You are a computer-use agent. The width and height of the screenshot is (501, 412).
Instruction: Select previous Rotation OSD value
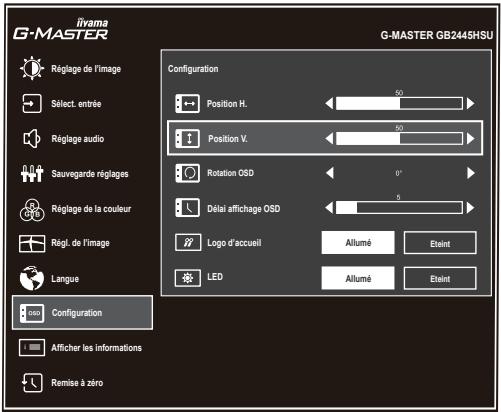click(x=330, y=173)
